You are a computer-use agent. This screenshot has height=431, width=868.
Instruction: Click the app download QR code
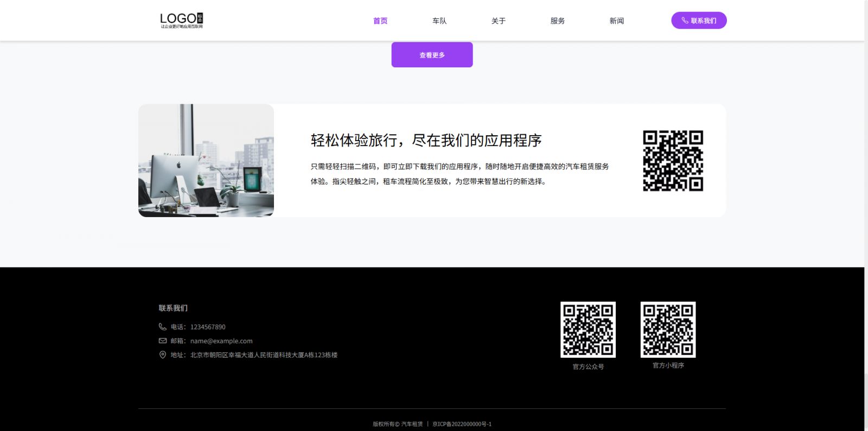tap(673, 161)
